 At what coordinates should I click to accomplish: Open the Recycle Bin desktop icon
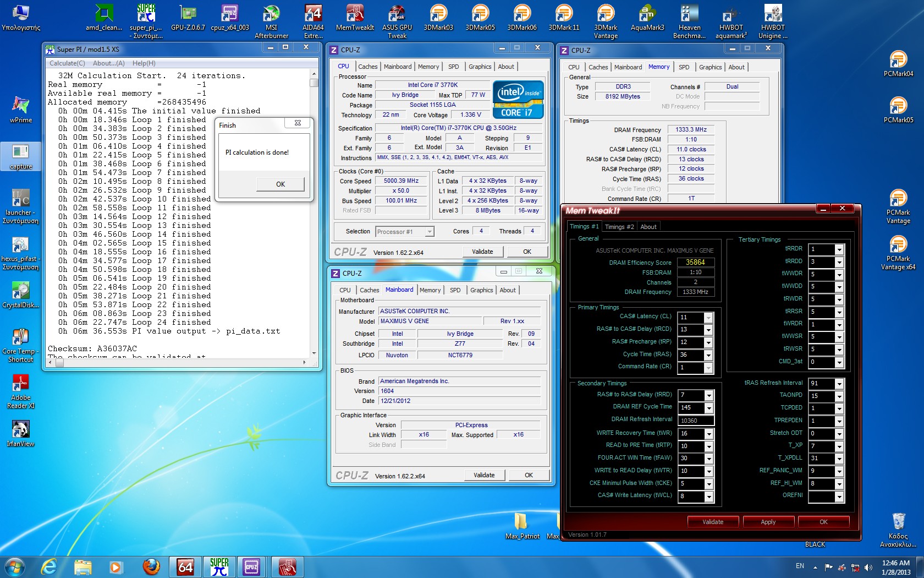pyautogui.click(x=898, y=530)
